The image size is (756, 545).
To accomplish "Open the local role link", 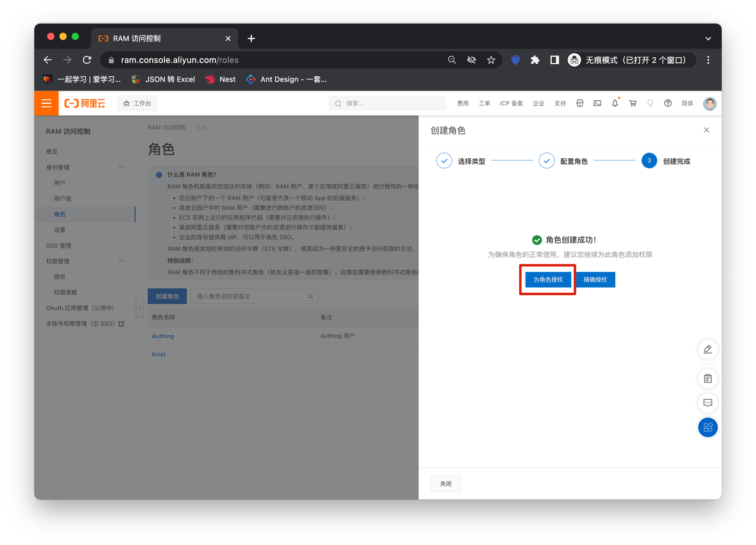I will pyautogui.click(x=158, y=354).
